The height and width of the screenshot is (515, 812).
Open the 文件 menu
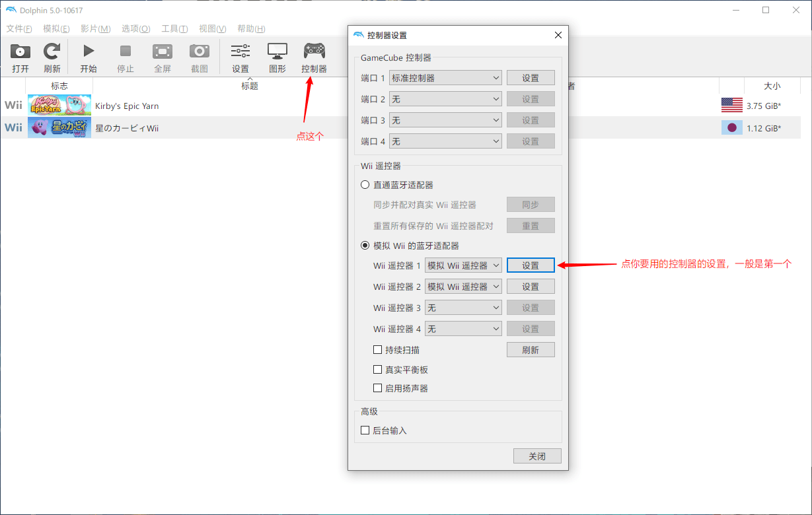[19, 29]
